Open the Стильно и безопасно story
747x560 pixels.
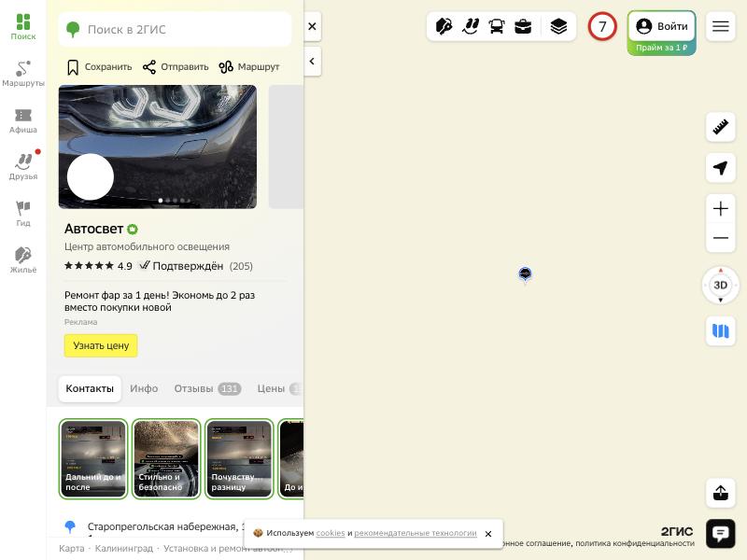click(x=166, y=459)
